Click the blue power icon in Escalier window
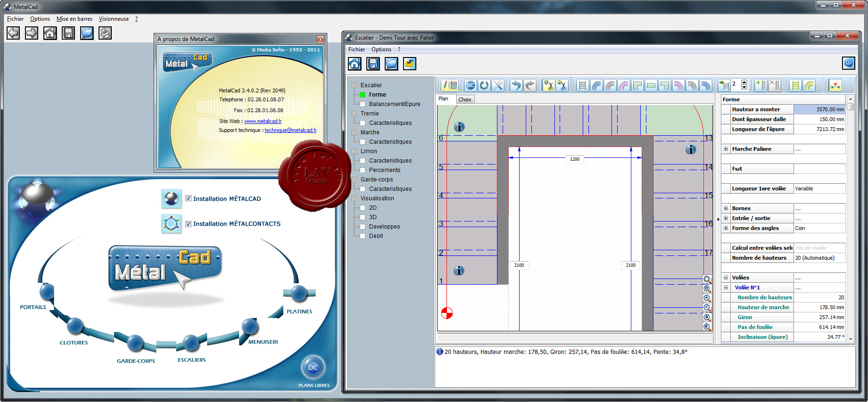868x402 pixels. (x=849, y=63)
